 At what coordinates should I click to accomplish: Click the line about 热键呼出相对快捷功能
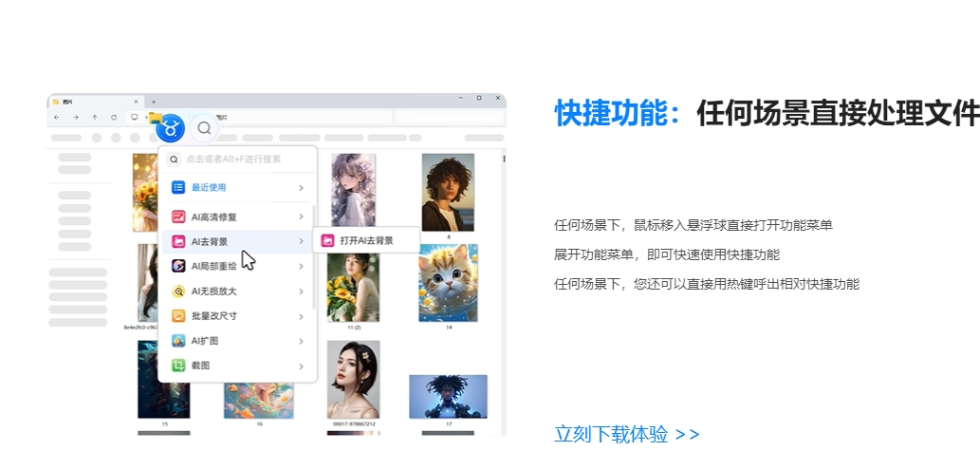[707, 284]
